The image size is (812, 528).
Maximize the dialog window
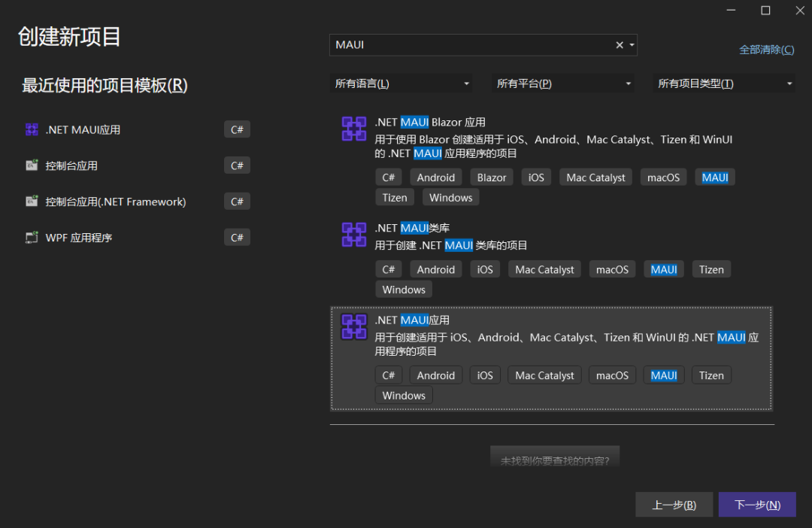pos(765,11)
